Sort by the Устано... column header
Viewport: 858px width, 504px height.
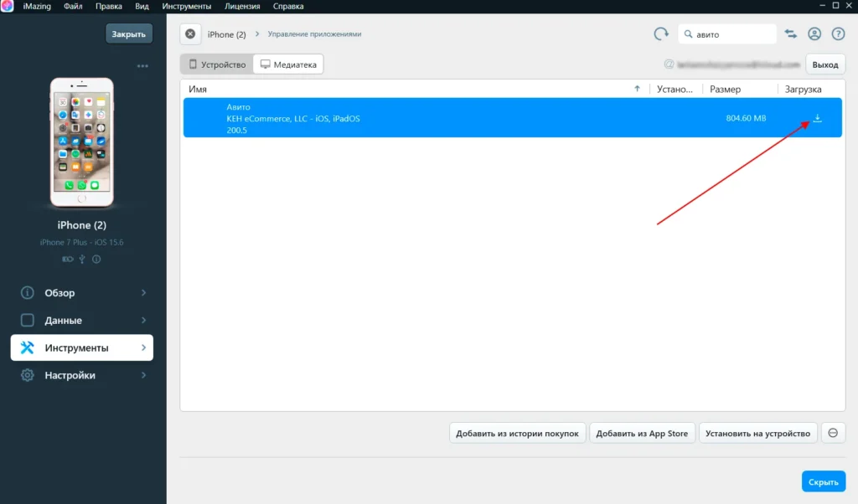click(675, 89)
